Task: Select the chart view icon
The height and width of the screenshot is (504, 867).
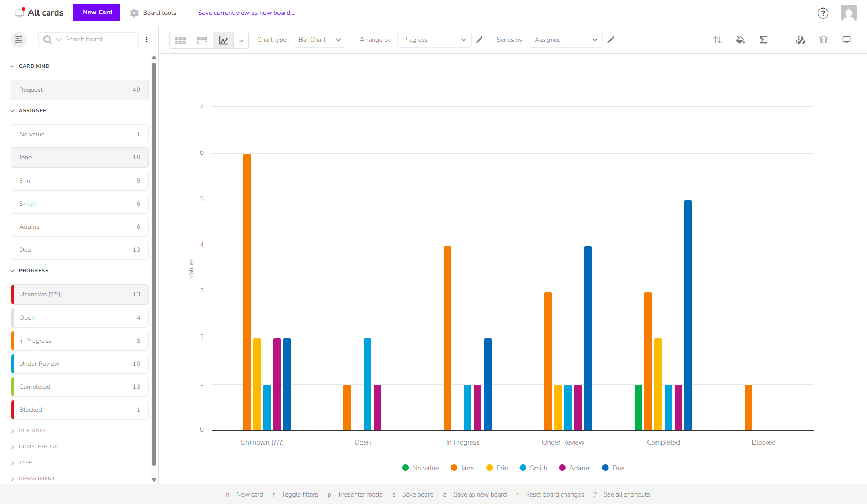Action: click(x=223, y=40)
